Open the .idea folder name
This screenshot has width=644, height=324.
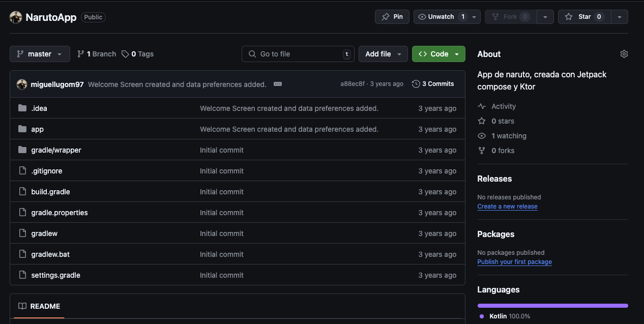39,108
